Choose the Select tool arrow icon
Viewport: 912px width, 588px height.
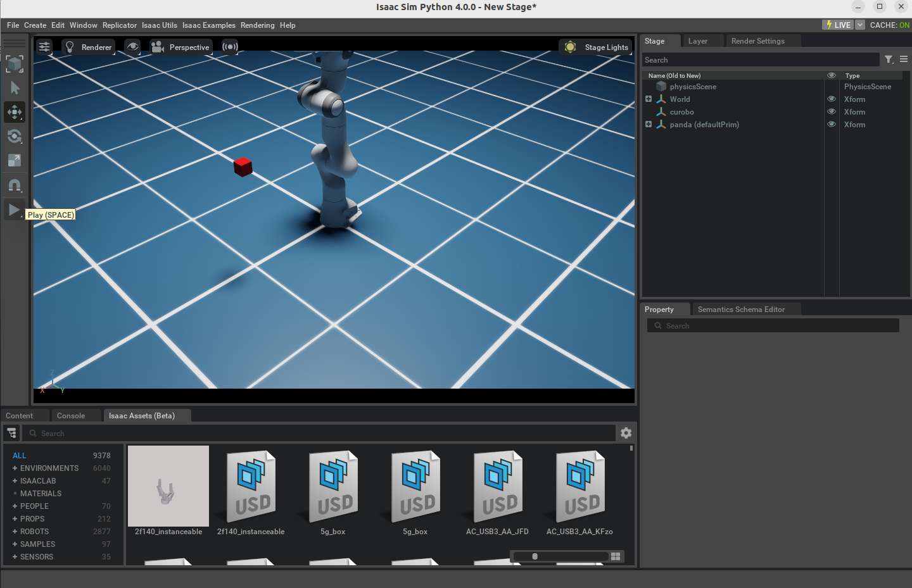tap(15, 88)
